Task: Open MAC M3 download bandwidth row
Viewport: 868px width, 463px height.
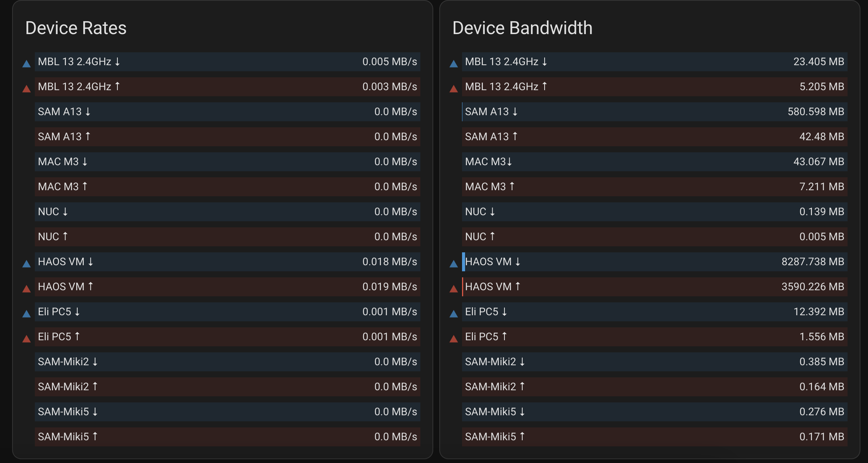Action: click(654, 162)
